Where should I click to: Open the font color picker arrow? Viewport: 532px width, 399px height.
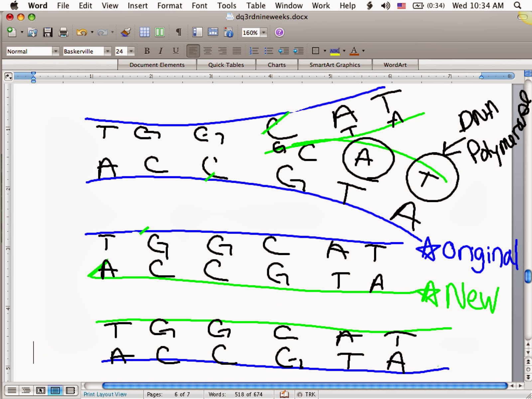coord(363,51)
